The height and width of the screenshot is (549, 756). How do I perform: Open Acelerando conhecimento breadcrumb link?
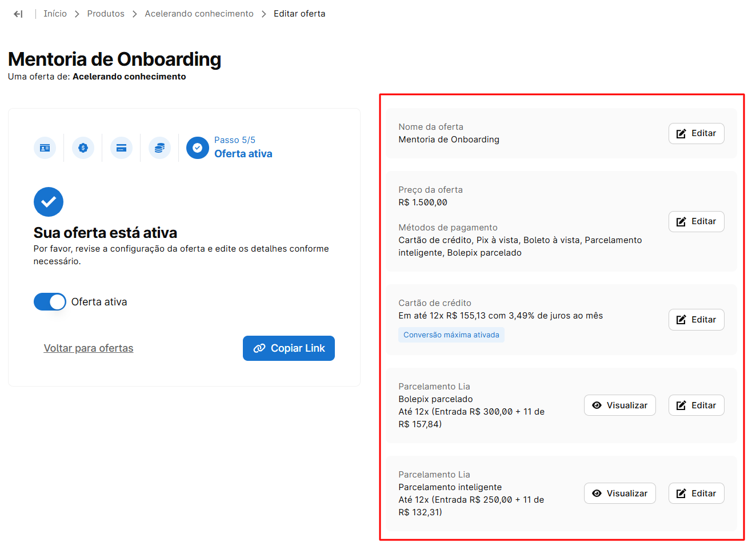199,14
